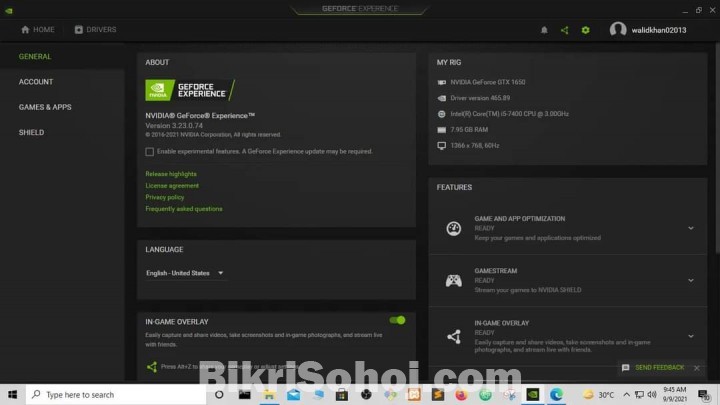The height and width of the screenshot is (405, 720).
Task: Open settings gear icon in header
Action: pos(585,30)
